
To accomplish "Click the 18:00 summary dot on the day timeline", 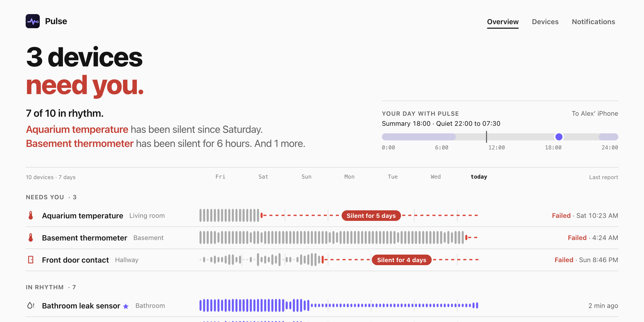I will pyautogui.click(x=559, y=137).
